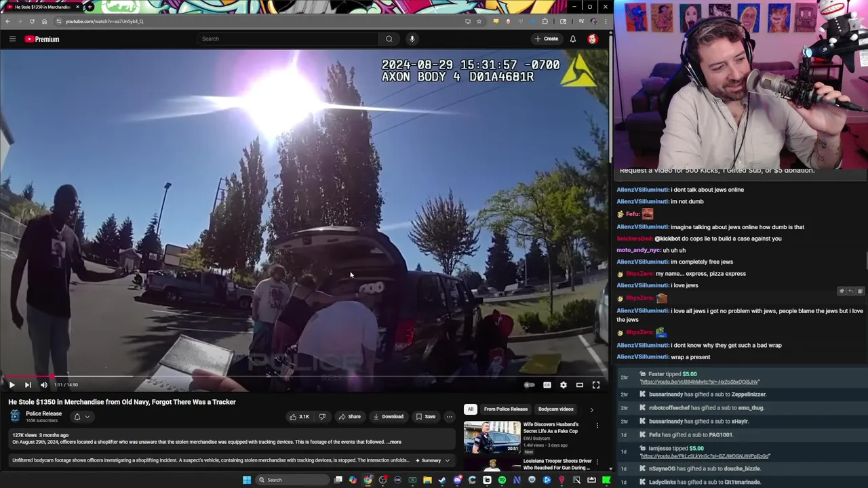Screen dimensions: 868x488
Task: Save the video to a playlist
Action: click(x=425, y=417)
